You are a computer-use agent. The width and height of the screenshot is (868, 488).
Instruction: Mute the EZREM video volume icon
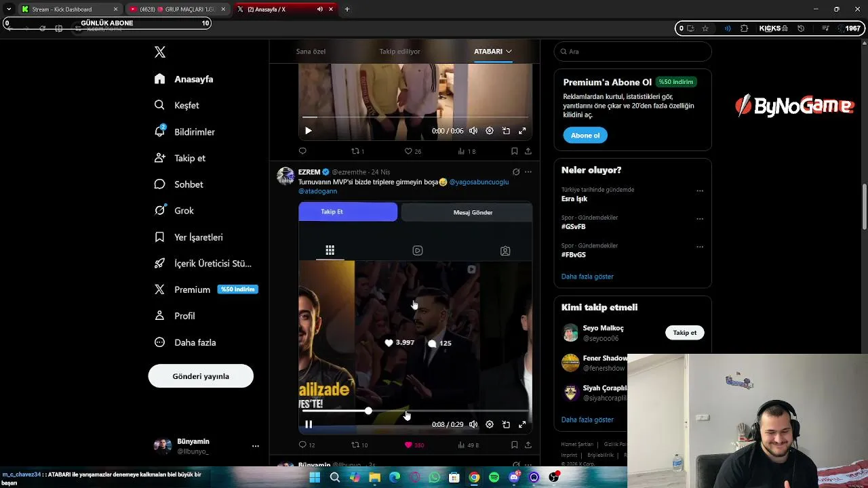tap(473, 424)
